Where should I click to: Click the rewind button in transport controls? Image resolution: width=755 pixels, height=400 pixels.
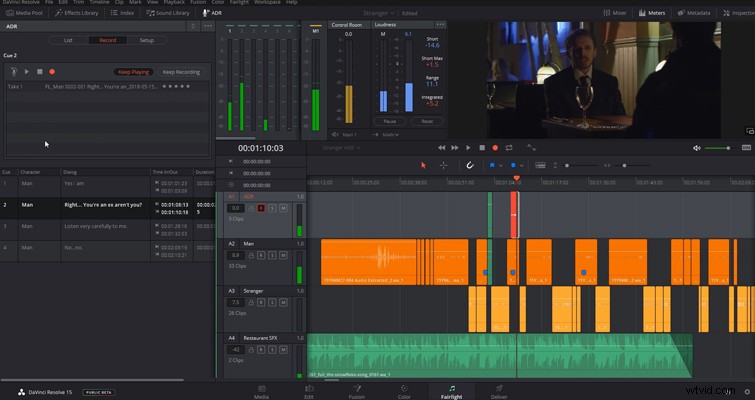pos(442,148)
